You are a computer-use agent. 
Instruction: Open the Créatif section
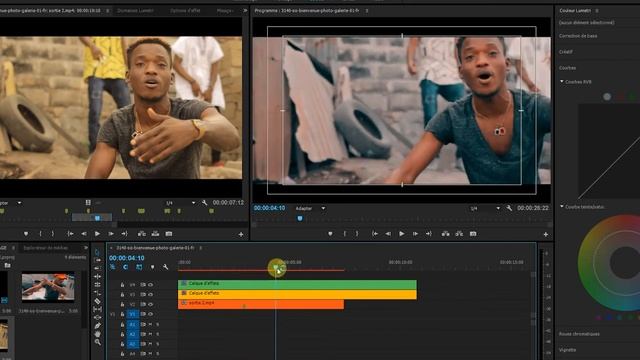[566, 52]
